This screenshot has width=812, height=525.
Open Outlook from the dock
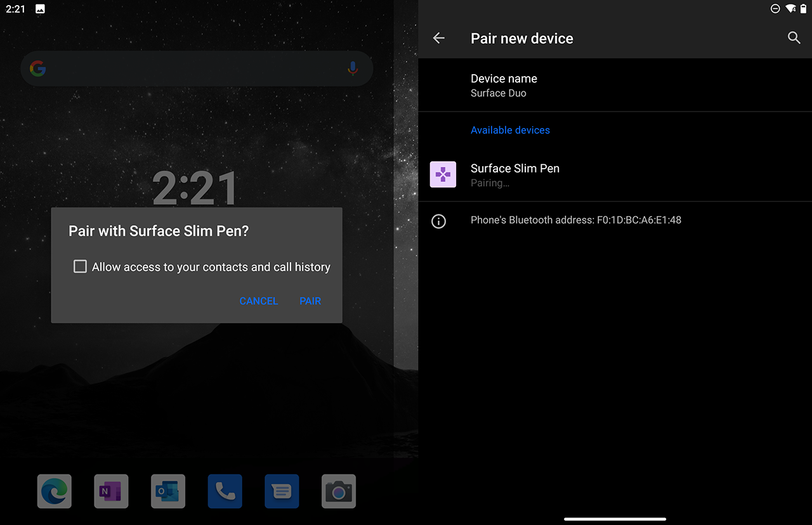pos(168,491)
